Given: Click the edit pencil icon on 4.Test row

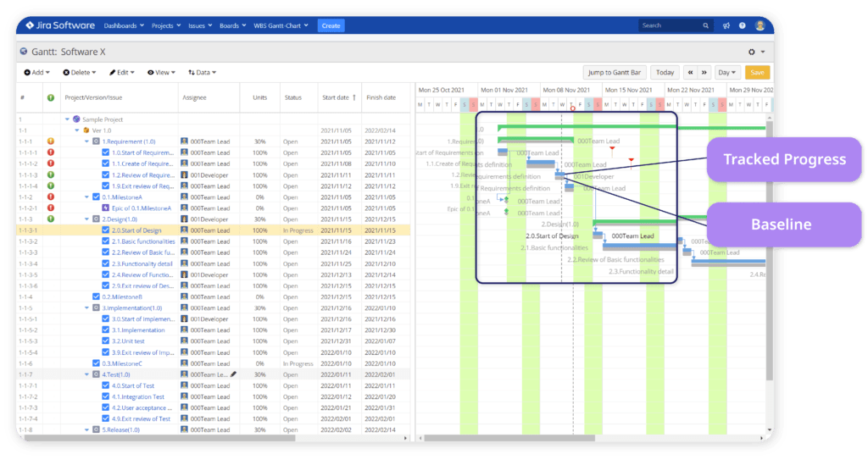Looking at the screenshot, I should [234, 374].
